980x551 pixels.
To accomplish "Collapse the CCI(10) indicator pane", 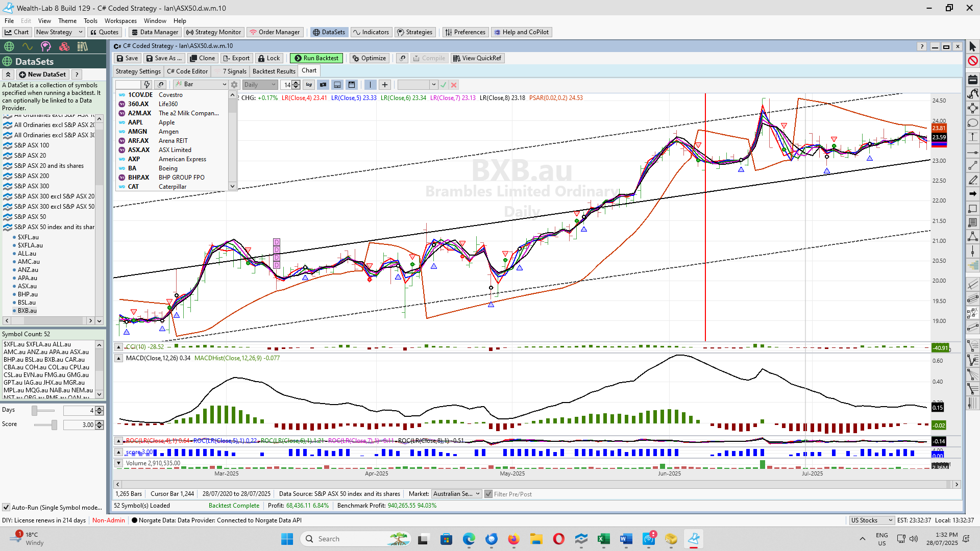I will pos(118,347).
